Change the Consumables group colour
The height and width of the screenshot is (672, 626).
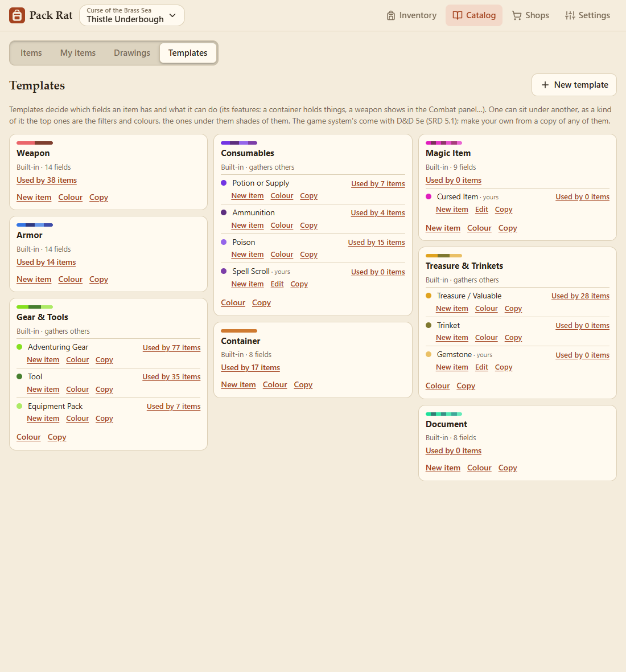point(233,303)
